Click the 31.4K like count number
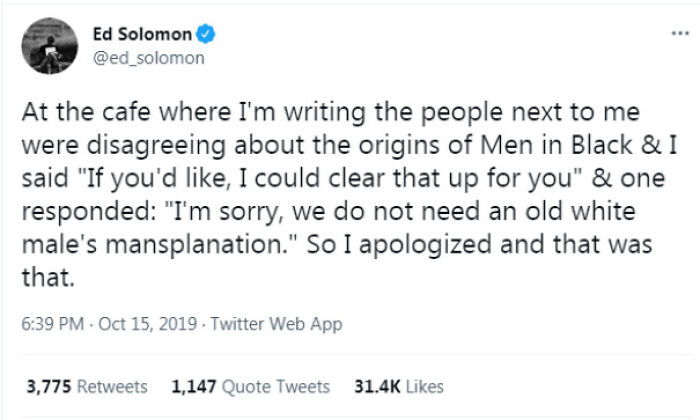Screen dimensions: 700x420 click(x=377, y=386)
